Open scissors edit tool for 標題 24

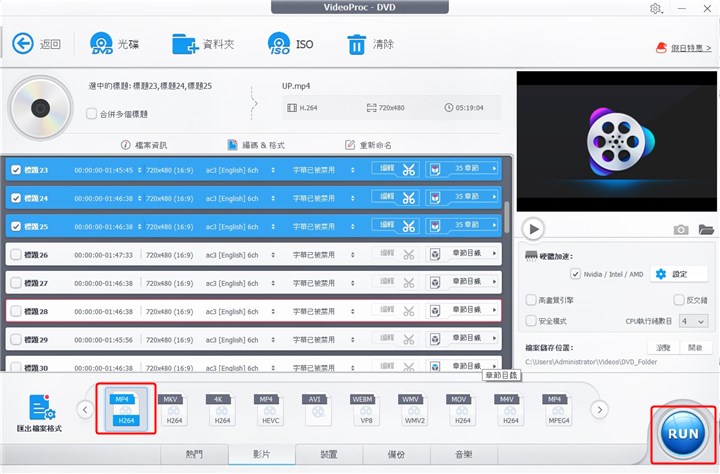(x=409, y=198)
